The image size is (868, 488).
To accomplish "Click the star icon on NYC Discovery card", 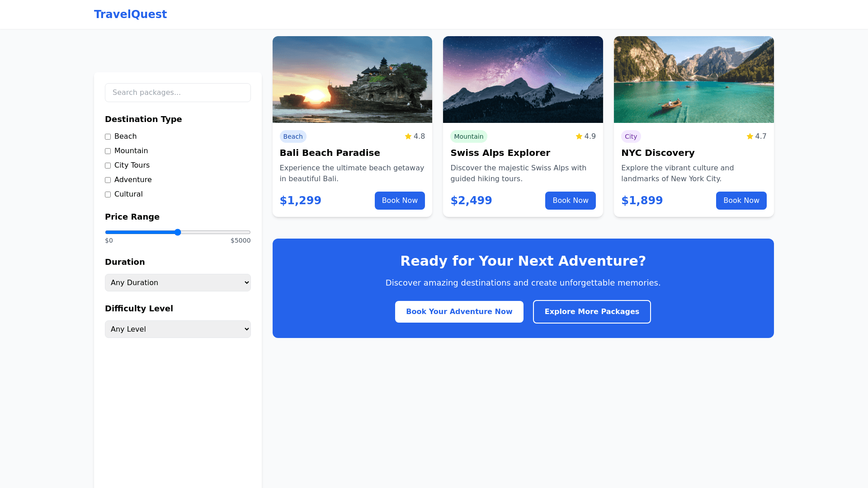I will [750, 136].
